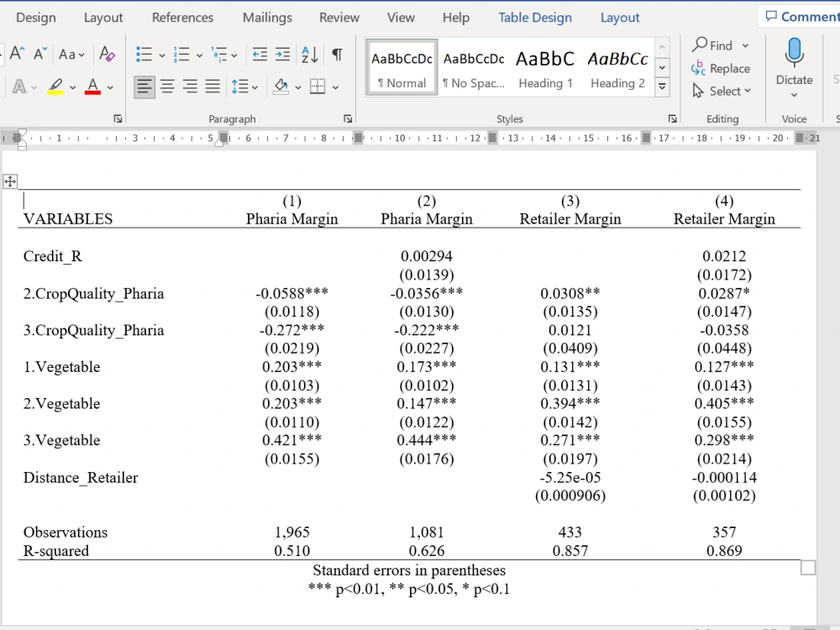The image size is (840, 630).
Task: Open line and paragraph spacing
Action: coord(239,87)
